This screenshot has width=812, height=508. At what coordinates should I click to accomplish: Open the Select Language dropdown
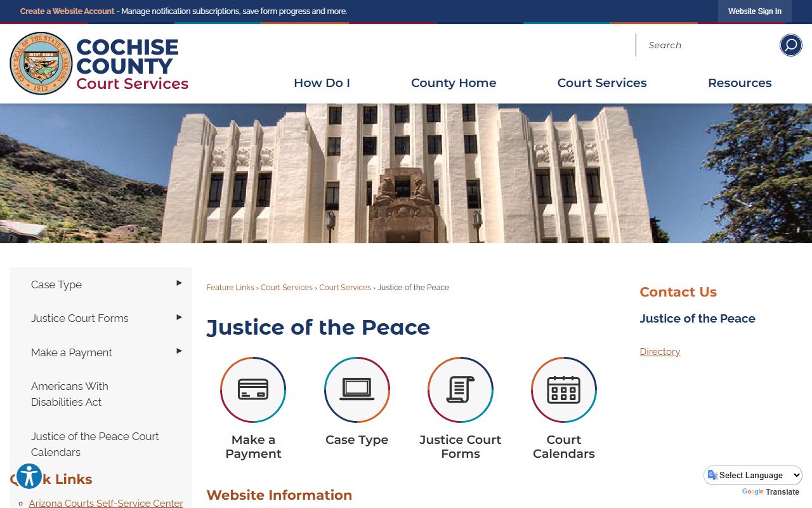pyautogui.click(x=753, y=475)
